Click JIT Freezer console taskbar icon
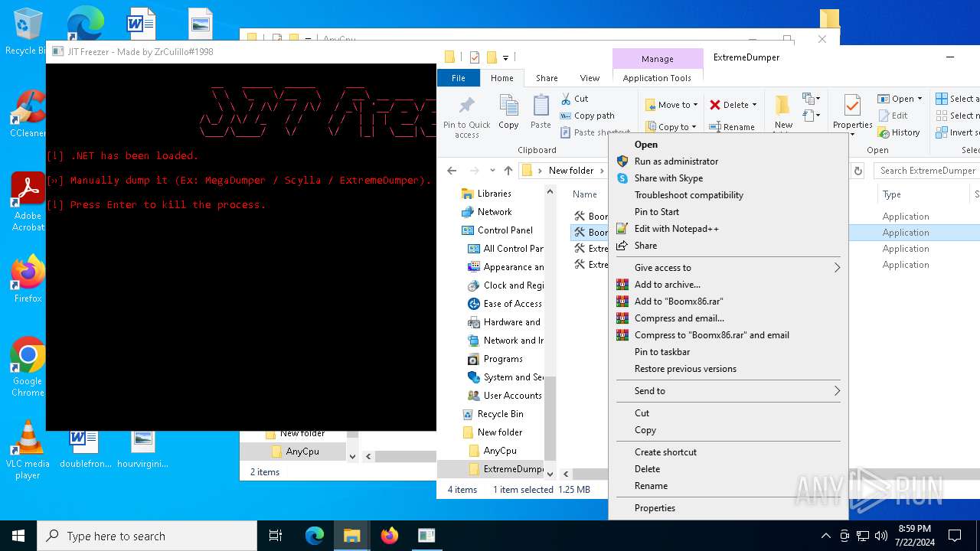Screen dimensions: 980x551 [426, 536]
